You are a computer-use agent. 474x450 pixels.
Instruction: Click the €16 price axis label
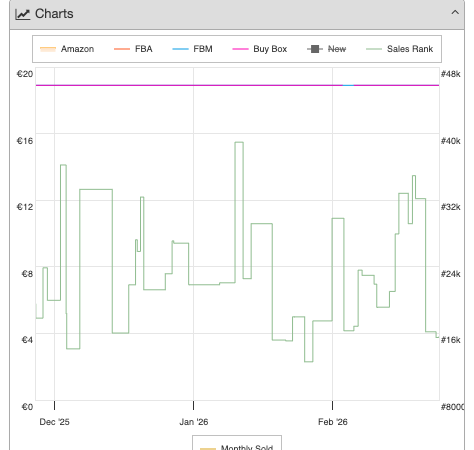tap(25, 141)
